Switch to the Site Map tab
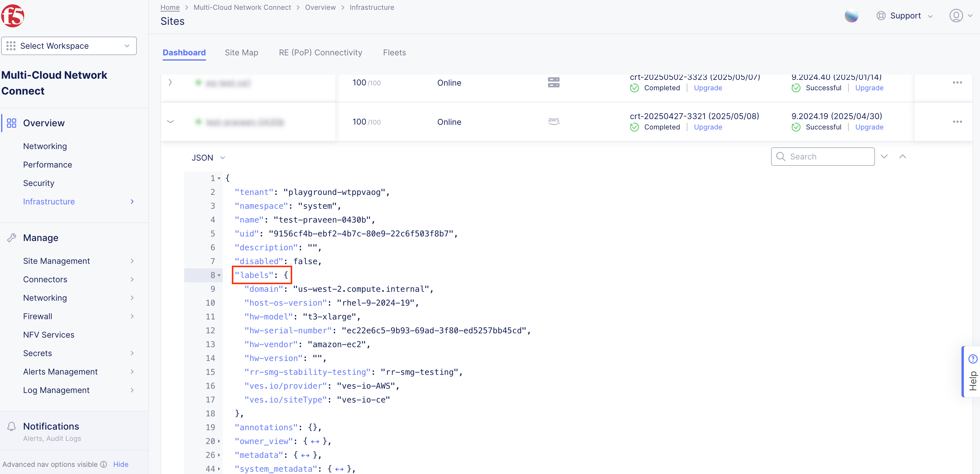 click(x=241, y=52)
